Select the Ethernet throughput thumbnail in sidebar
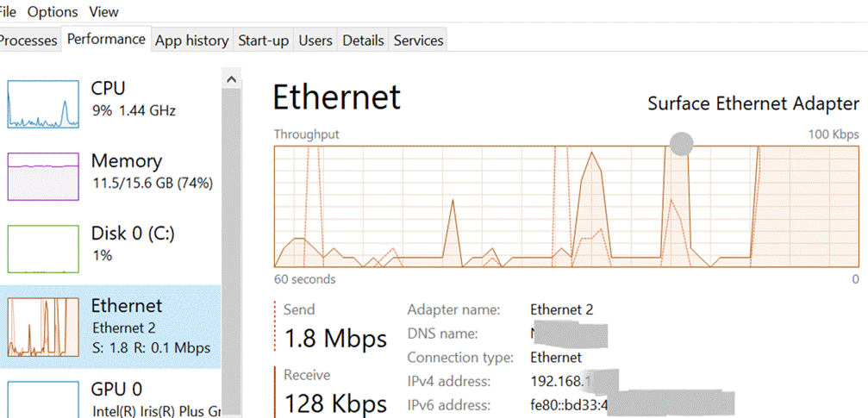868x418 pixels. pyautogui.click(x=43, y=328)
